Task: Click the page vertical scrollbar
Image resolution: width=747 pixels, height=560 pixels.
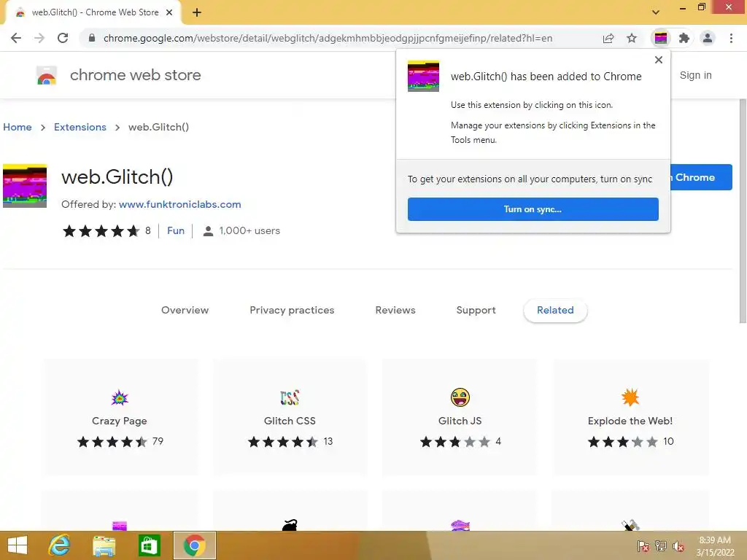Action: [x=743, y=211]
